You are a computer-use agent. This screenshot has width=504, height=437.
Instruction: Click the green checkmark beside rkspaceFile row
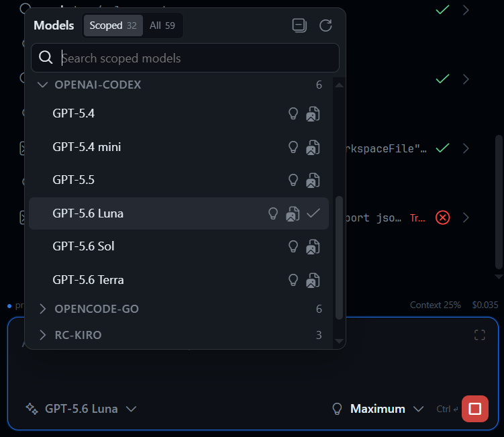tap(443, 148)
